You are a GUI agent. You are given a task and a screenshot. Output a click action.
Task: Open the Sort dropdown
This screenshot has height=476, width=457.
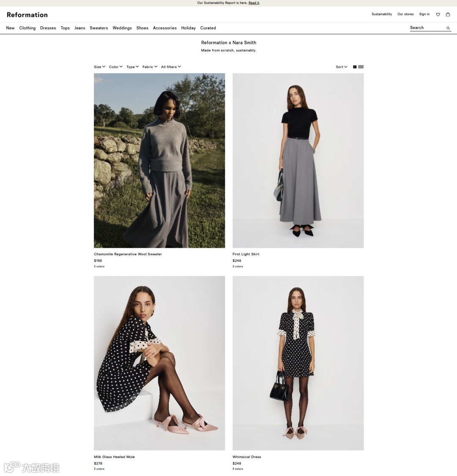pyautogui.click(x=341, y=67)
